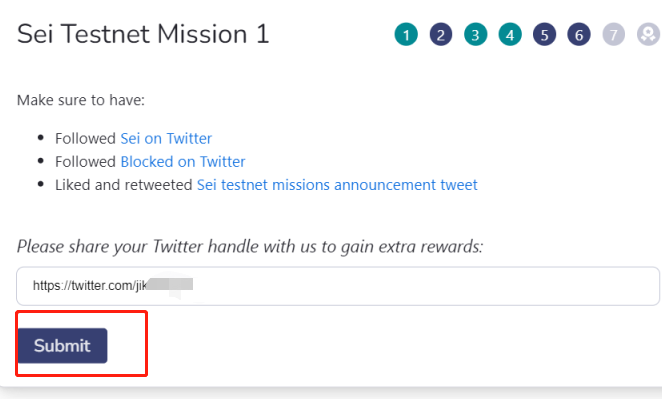
Task: Switch to step 5 circle
Action: [x=545, y=34]
